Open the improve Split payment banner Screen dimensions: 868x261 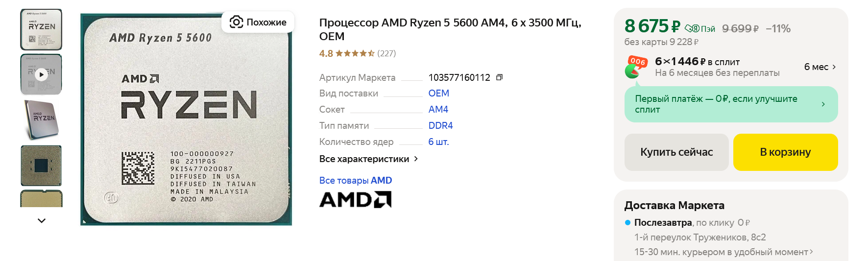(x=730, y=104)
